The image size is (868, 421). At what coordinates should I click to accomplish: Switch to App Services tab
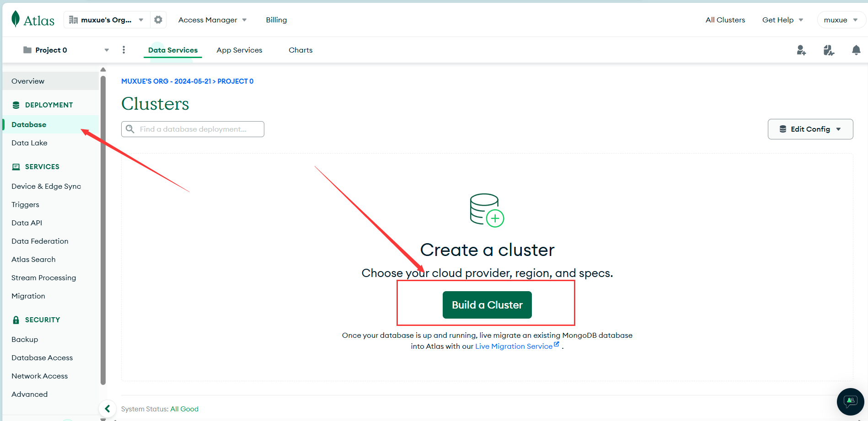pos(239,50)
